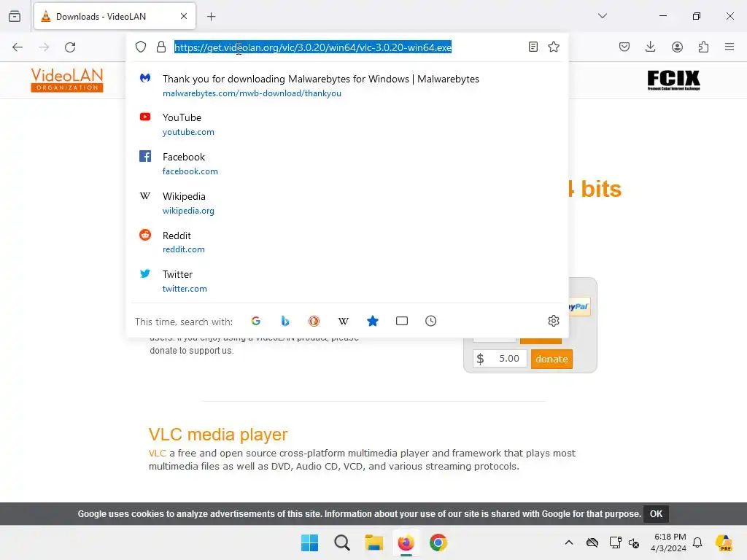Viewport: 747px width, 560px height.
Task: Search this time with Google
Action: [x=256, y=321]
